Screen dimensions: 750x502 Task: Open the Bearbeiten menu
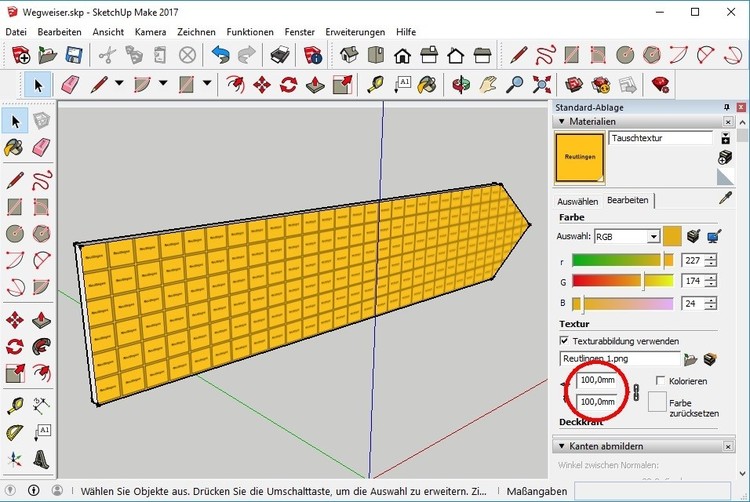59,32
